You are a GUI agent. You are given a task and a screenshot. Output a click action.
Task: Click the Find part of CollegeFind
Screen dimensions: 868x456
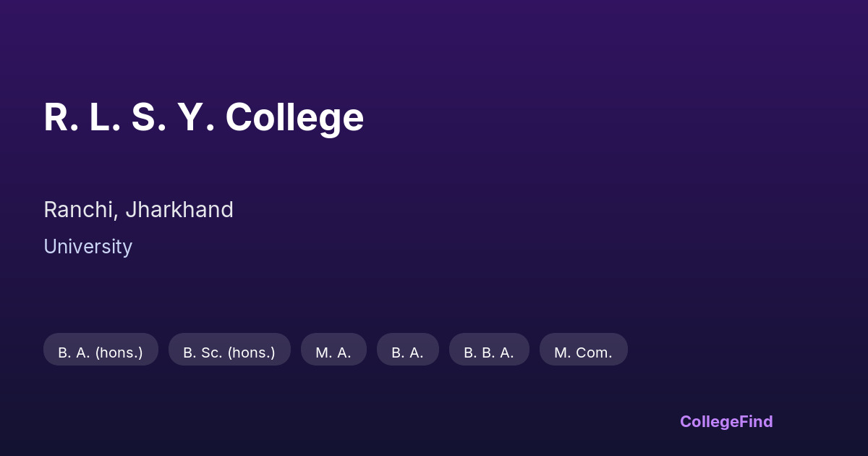[756, 421]
